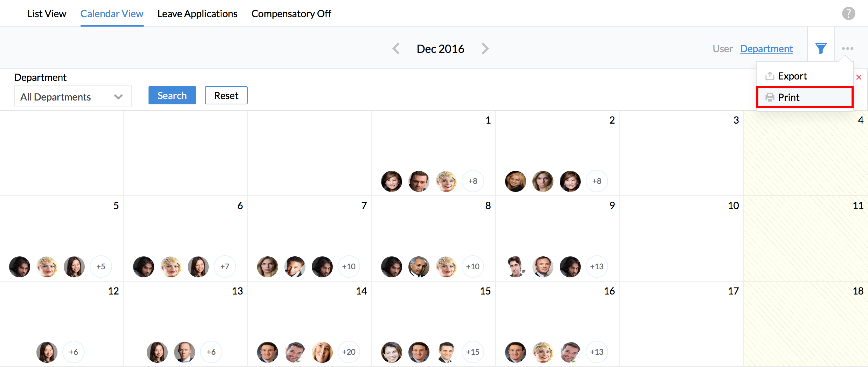Viewport: 868px width, 367px height.
Task: Open the three-dots more options menu
Action: tap(847, 48)
